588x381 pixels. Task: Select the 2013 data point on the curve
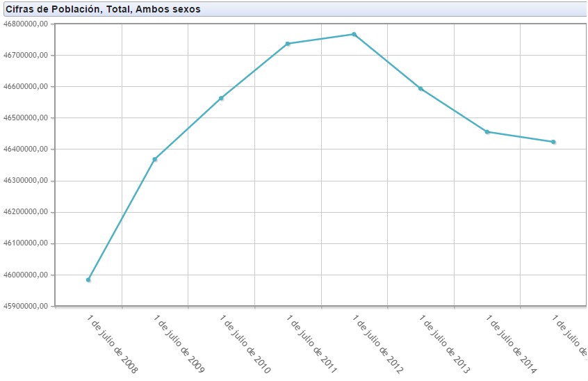pos(420,88)
